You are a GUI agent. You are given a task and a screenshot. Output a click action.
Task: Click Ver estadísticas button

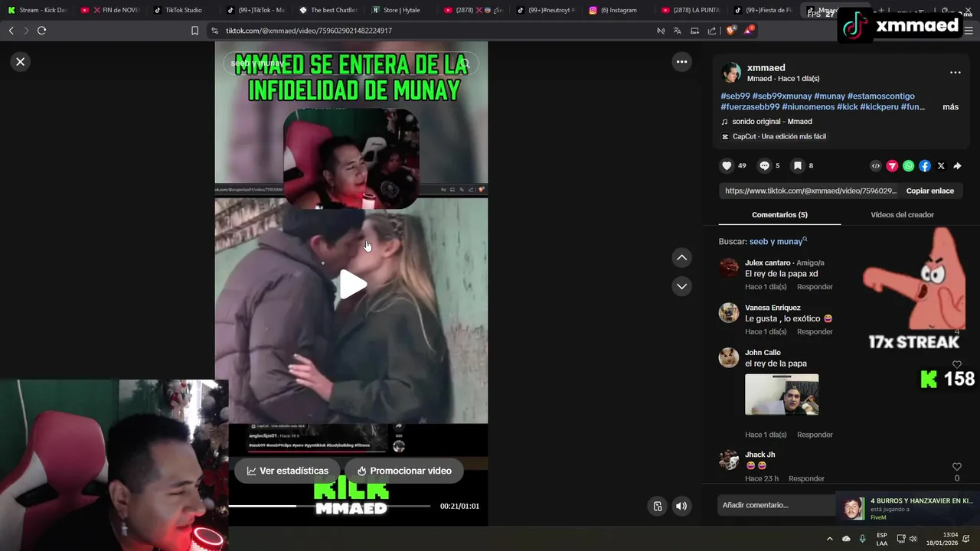(x=287, y=471)
